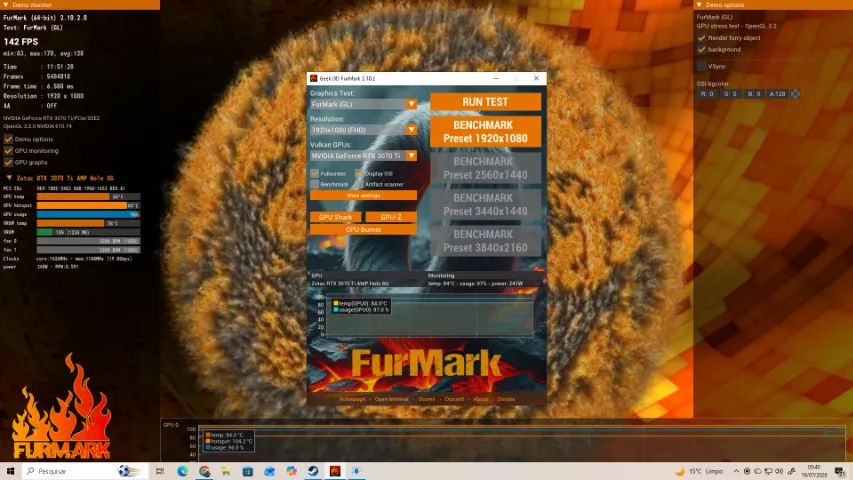Start BENCHMARK Preset 2560x1440
Image resolution: width=853 pixels, height=480 pixels.
[485, 168]
